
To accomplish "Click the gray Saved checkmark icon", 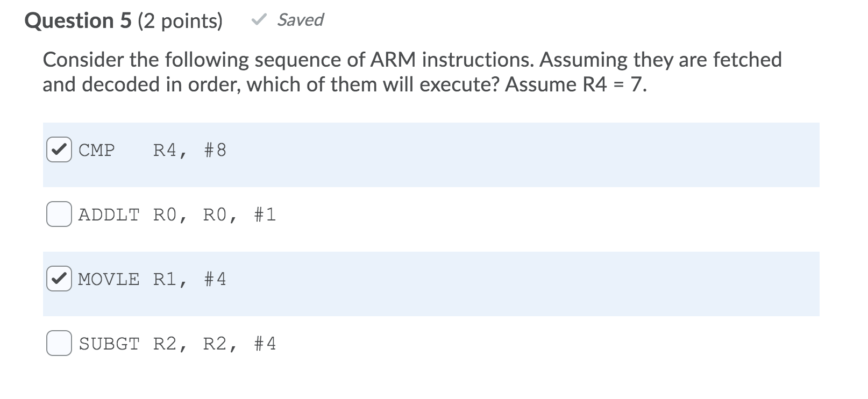I will click(259, 20).
